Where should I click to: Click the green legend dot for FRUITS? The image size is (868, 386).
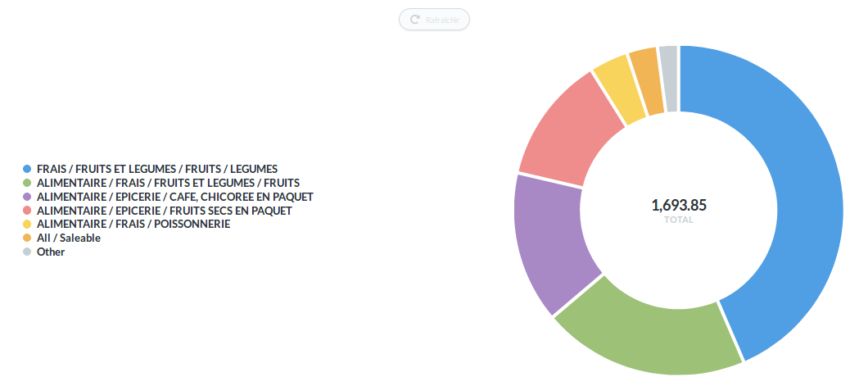point(27,183)
